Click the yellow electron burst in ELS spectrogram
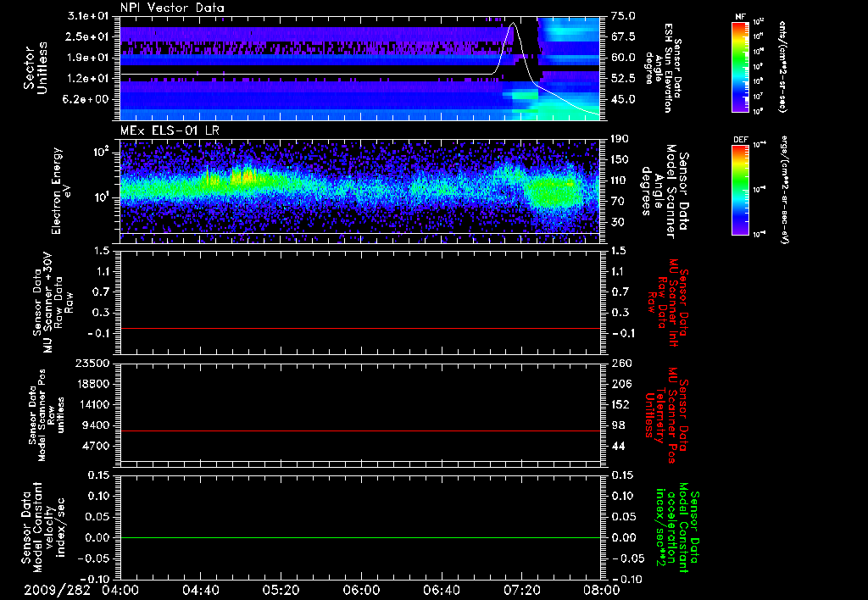 pyautogui.click(x=243, y=176)
